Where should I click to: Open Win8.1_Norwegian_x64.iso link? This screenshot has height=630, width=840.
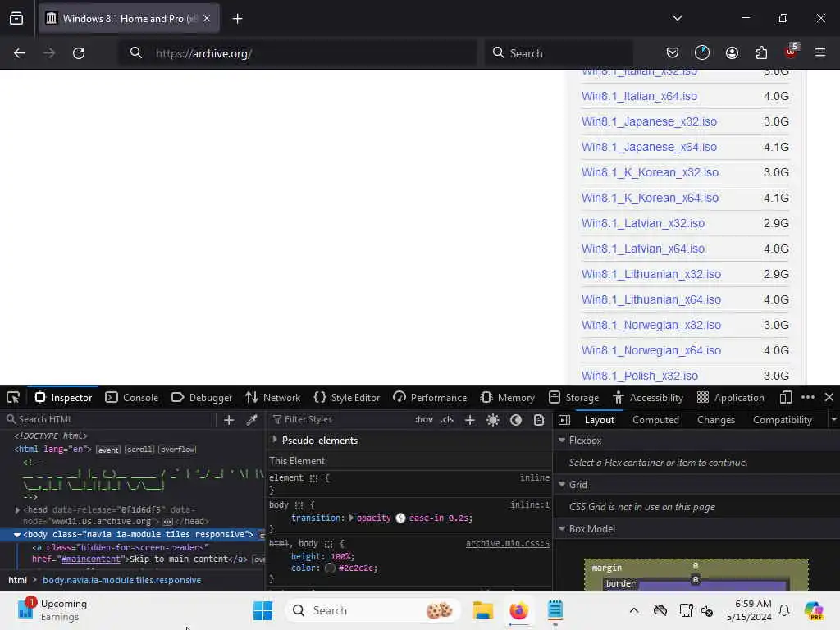651,350
